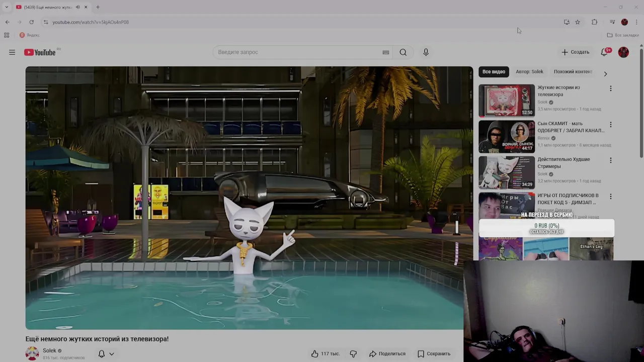This screenshot has width=644, height=362.
Task: Toggle the channel notification bell
Action: coord(102,354)
